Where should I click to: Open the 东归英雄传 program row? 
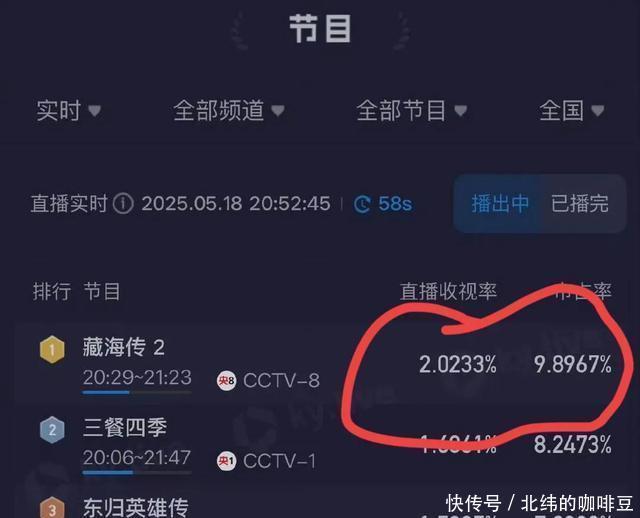tap(319, 506)
